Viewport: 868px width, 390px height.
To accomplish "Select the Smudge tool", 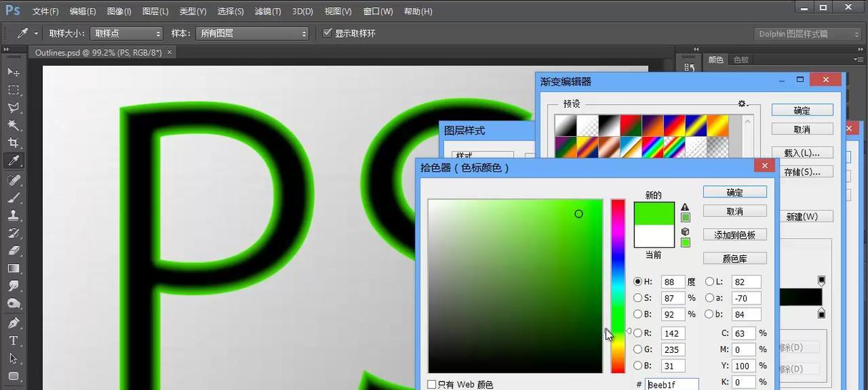I will [14, 286].
